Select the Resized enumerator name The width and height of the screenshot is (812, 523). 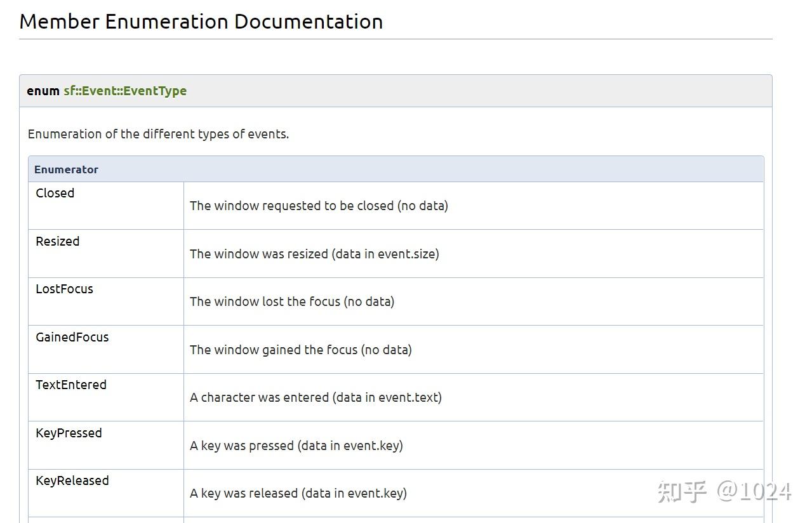point(58,241)
